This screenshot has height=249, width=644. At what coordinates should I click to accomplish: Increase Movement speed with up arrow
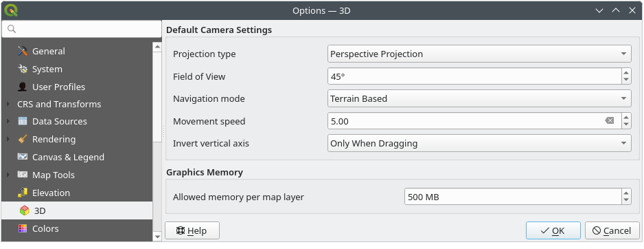[x=626, y=117]
